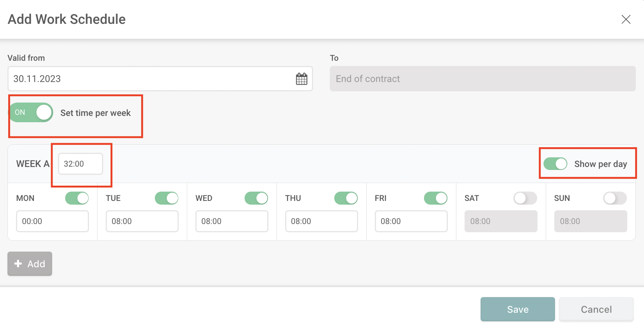The width and height of the screenshot is (644, 331).
Task: Switch off the THU workday toggle
Action: click(346, 198)
